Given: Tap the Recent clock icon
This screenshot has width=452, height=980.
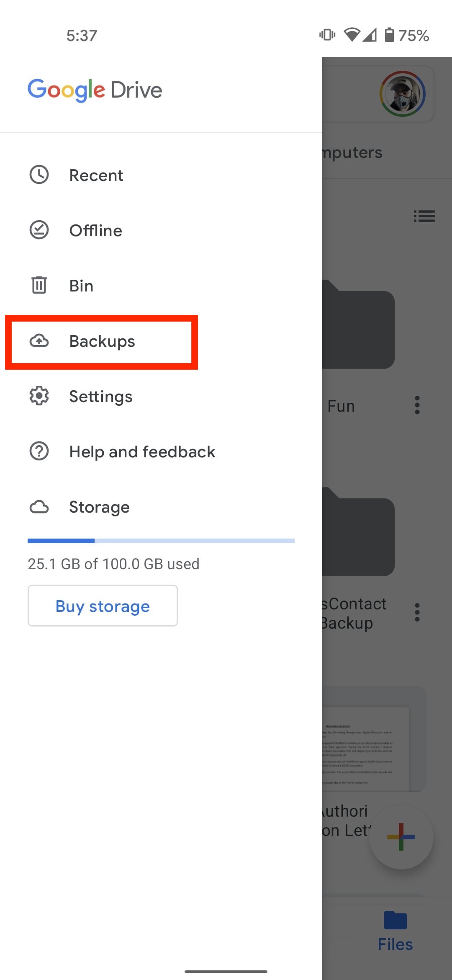Looking at the screenshot, I should click(39, 175).
